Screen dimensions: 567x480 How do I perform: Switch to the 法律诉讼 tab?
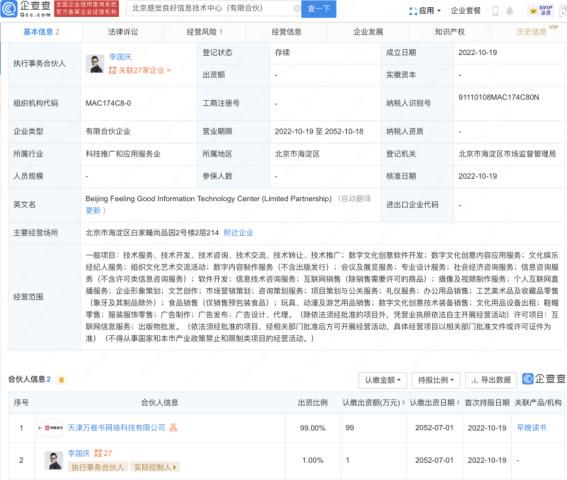point(123,32)
